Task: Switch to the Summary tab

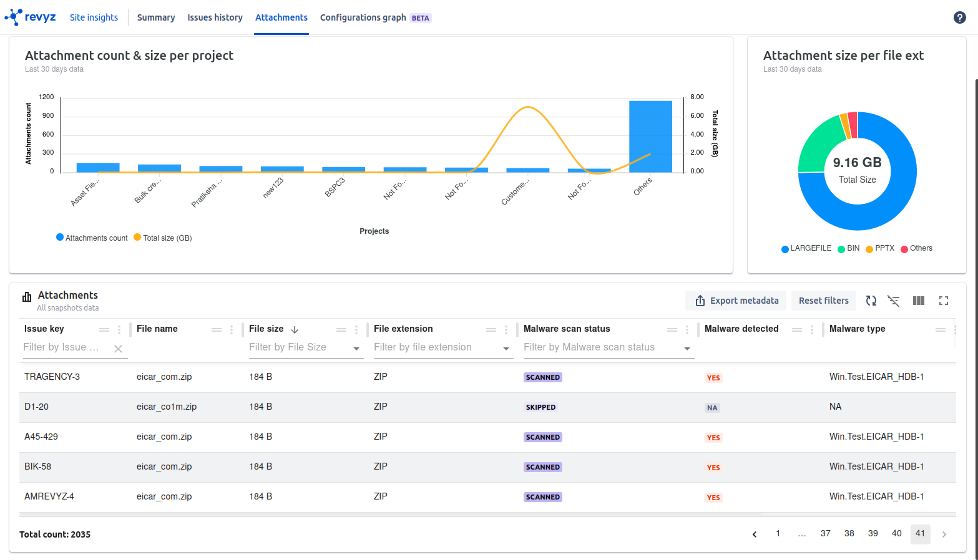Action: pyautogui.click(x=156, y=17)
